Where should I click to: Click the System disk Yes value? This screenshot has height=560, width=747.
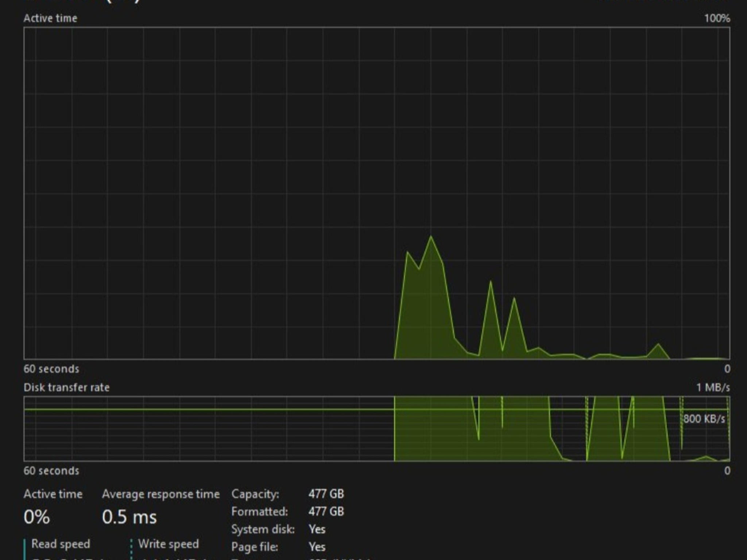click(x=317, y=529)
